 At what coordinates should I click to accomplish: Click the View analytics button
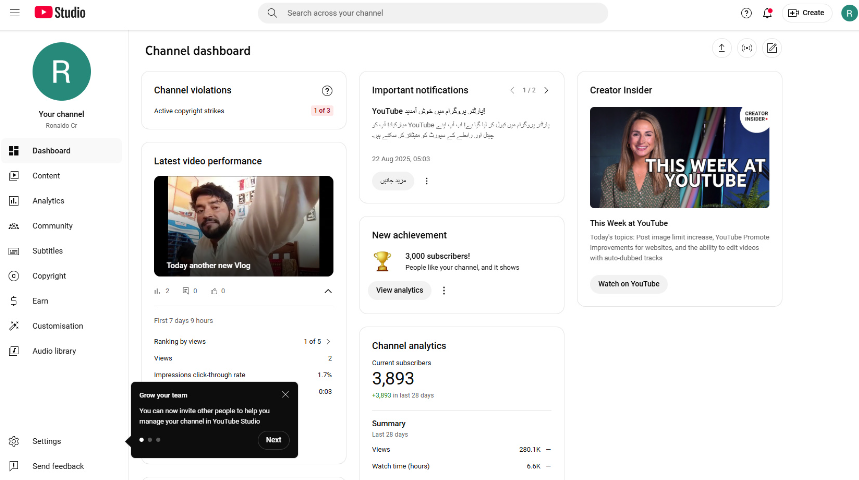tap(399, 291)
